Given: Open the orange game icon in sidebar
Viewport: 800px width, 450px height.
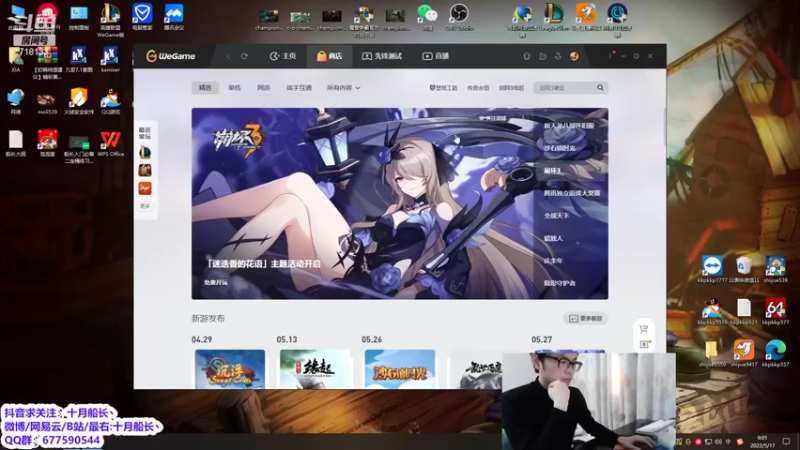Looking at the screenshot, I should point(145,188).
